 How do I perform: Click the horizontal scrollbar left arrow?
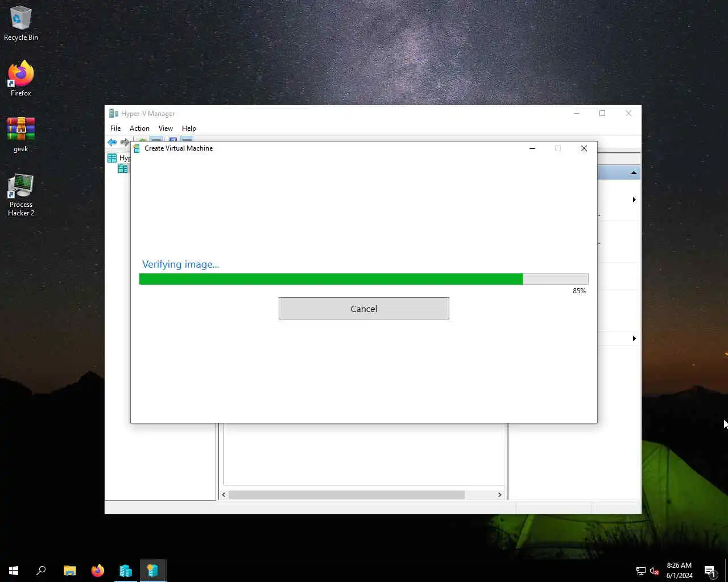[x=224, y=494]
